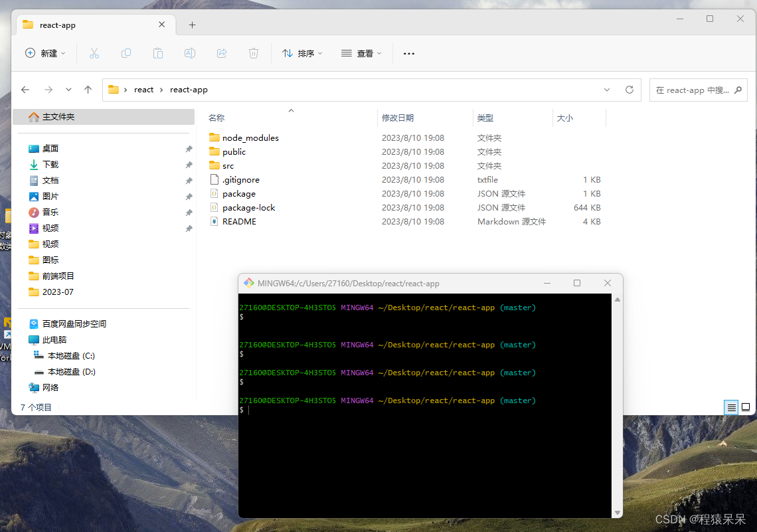The width and height of the screenshot is (757, 532).
Task: Select the Copy icon in the toolbar
Action: click(126, 53)
